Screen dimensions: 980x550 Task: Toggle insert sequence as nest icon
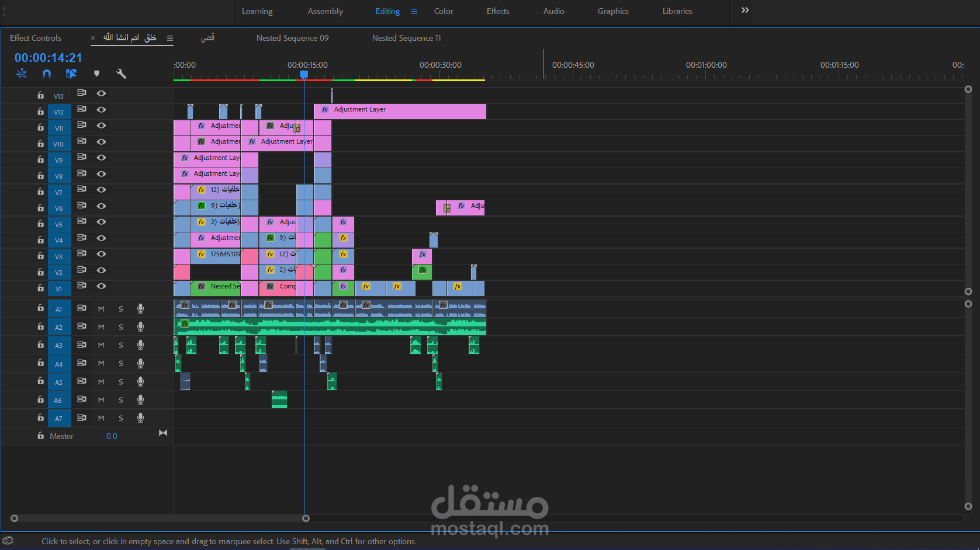(22, 74)
